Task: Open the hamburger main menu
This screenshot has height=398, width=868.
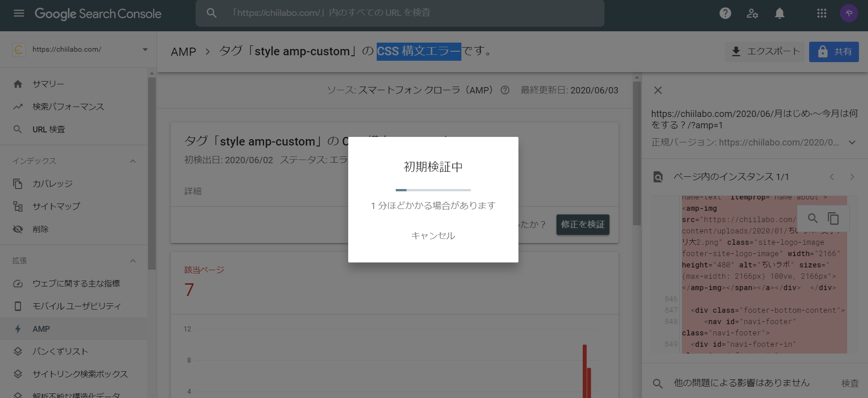Action: [19, 13]
